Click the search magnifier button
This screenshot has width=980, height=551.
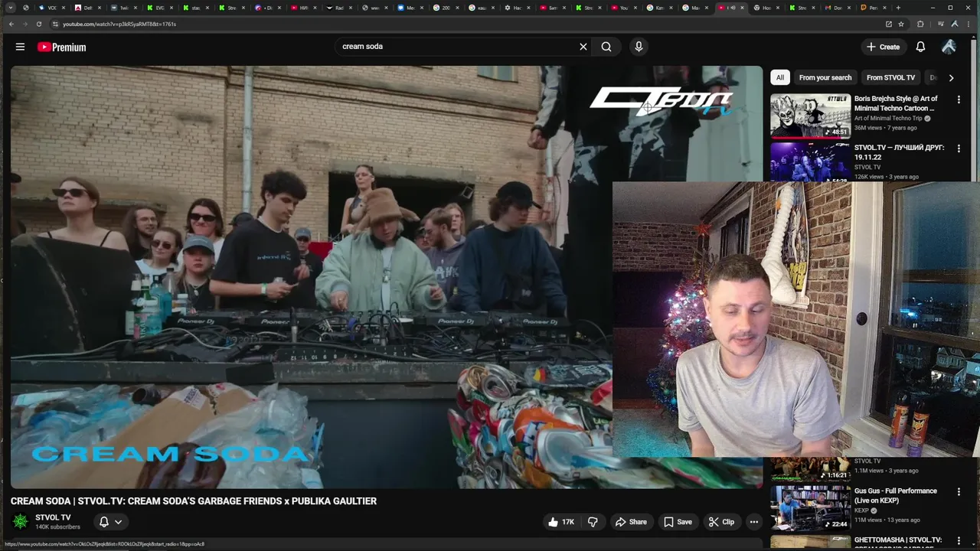[606, 47]
